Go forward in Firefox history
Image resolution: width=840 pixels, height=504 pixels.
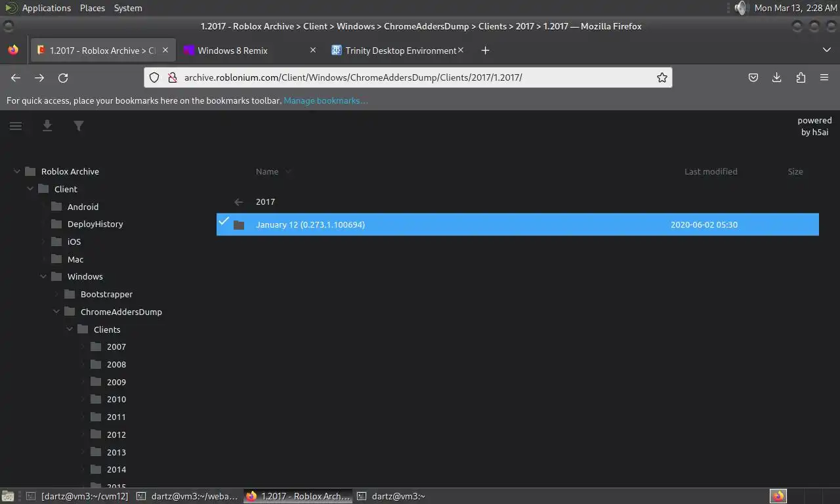click(x=39, y=77)
